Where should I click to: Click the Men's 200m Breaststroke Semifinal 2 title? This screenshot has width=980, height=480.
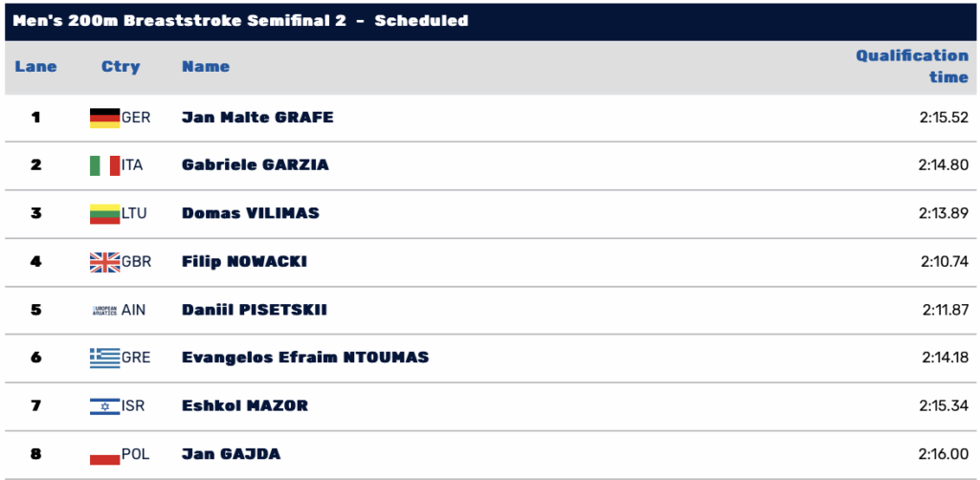pos(240,20)
